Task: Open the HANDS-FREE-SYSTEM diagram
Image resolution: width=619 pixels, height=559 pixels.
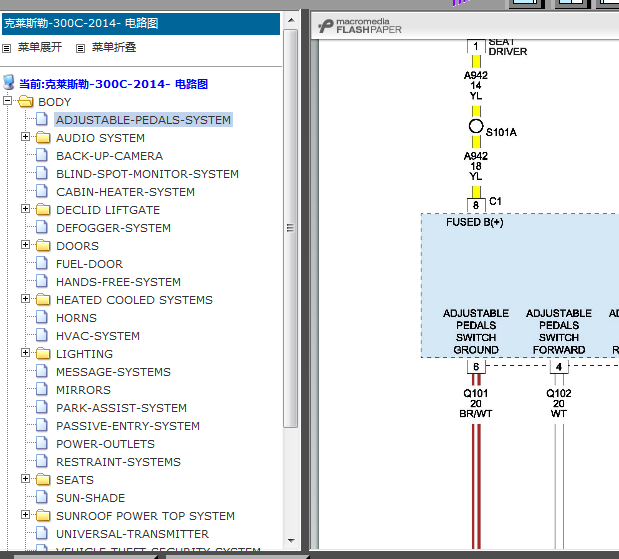Action: (118, 282)
